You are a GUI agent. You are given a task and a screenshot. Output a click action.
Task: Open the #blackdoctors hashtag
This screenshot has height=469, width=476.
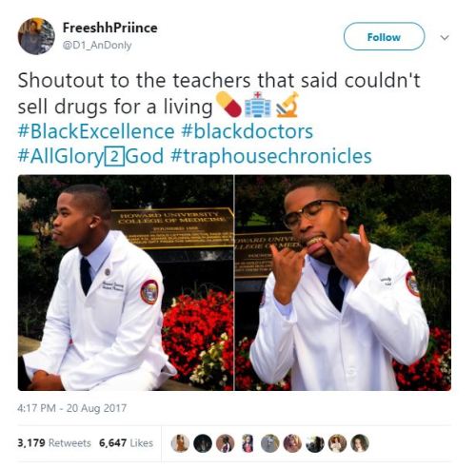pos(248,131)
